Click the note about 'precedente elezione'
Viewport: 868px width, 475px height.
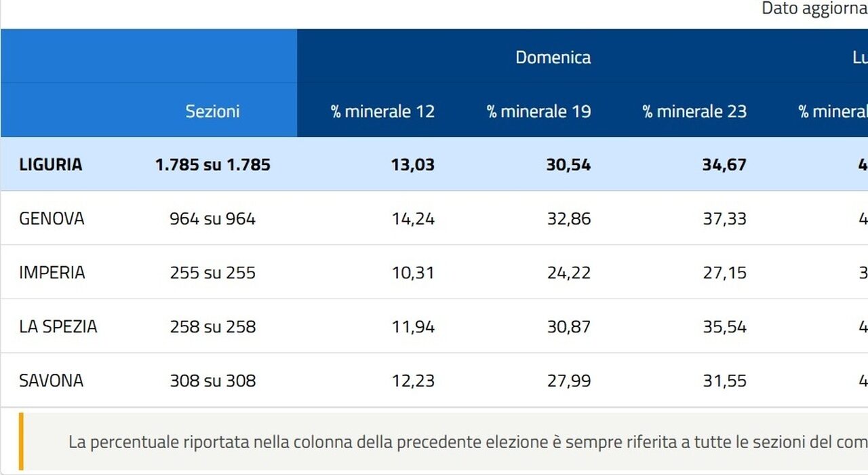[468, 442]
